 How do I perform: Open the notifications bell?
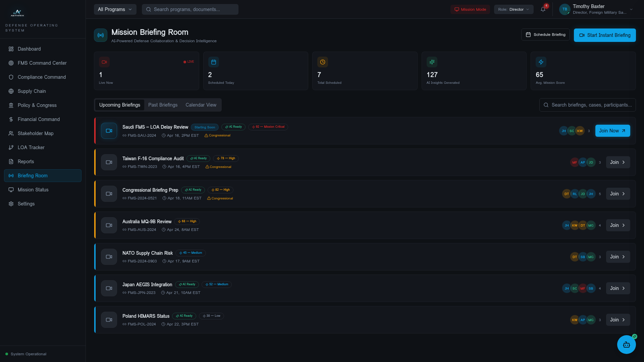(543, 9)
